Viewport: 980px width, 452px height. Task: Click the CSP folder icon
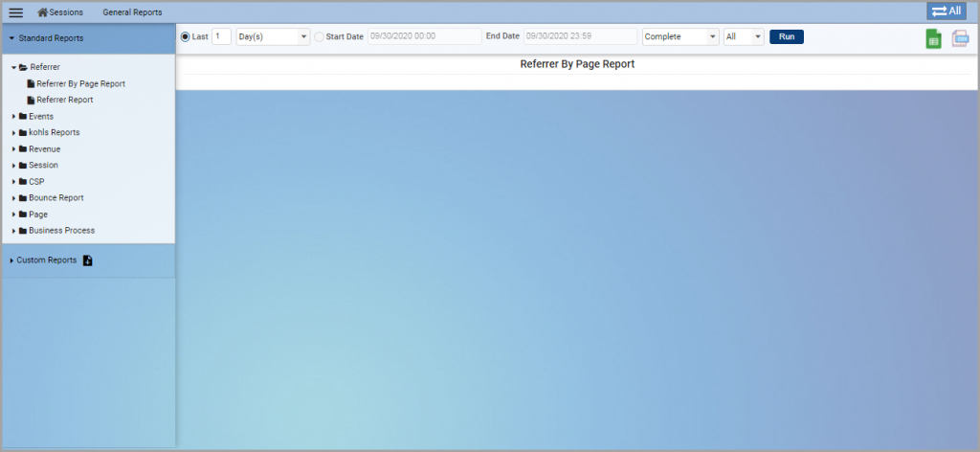click(x=23, y=181)
